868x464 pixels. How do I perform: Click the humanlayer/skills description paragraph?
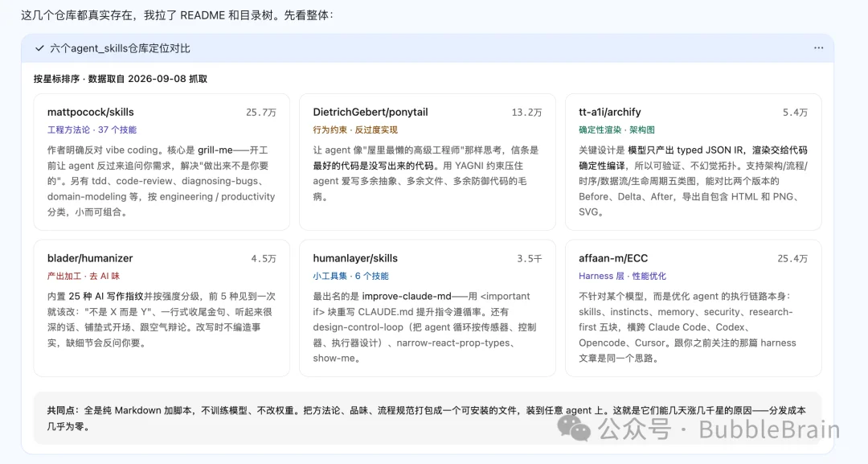click(424, 327)
